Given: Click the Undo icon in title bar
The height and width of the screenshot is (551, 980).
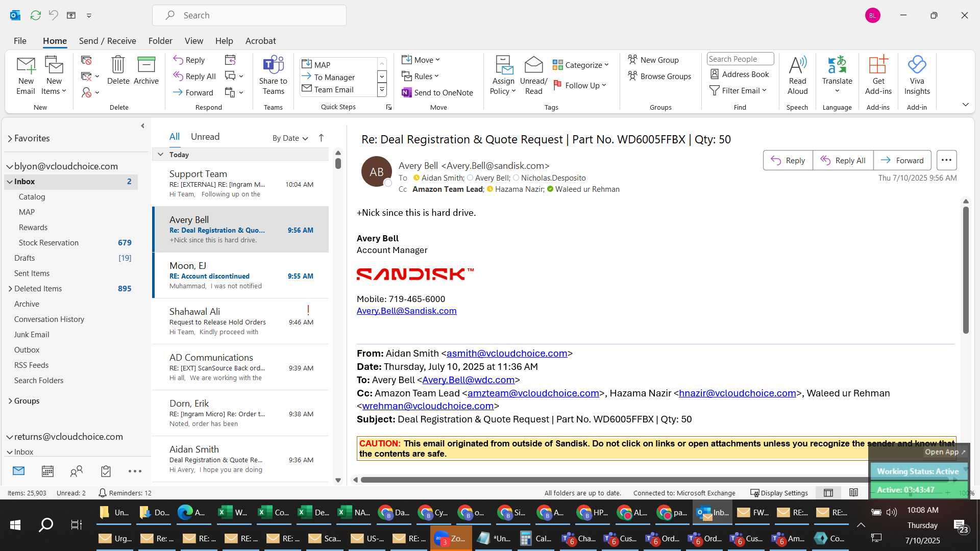Looking at the screenshot, I should [x=53, y=15].
